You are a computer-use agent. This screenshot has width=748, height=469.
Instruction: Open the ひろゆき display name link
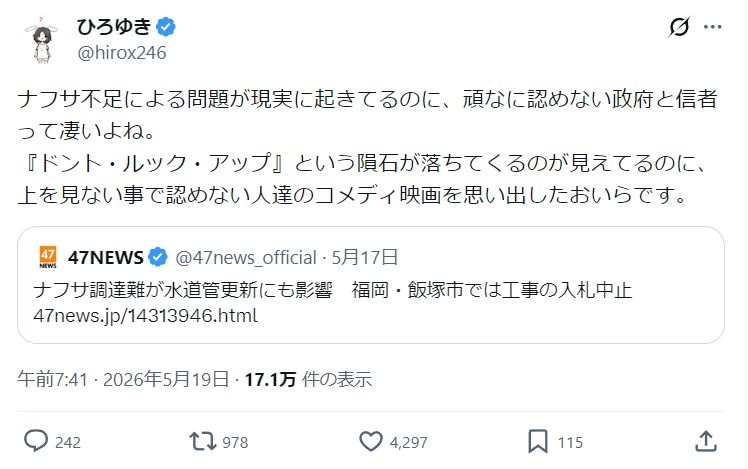[x=114, y=27]
